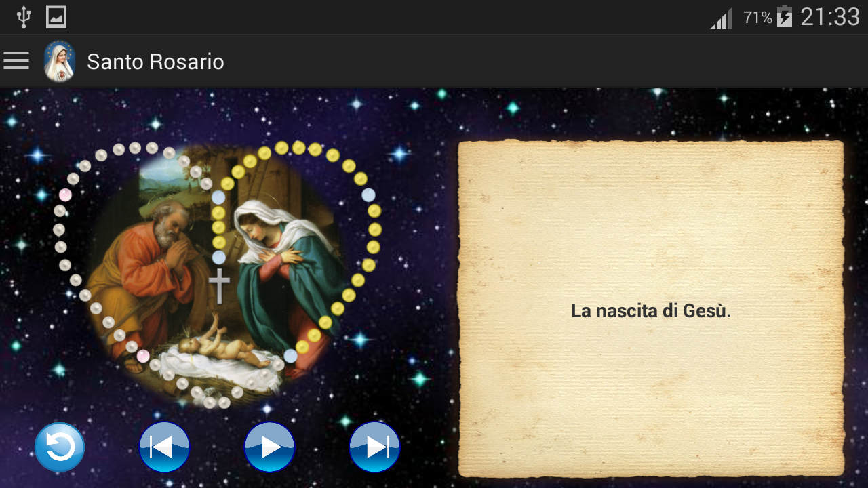Tap the 71% battery percentage text
Viewport: 868px width, 488px height.
[757, 18]
